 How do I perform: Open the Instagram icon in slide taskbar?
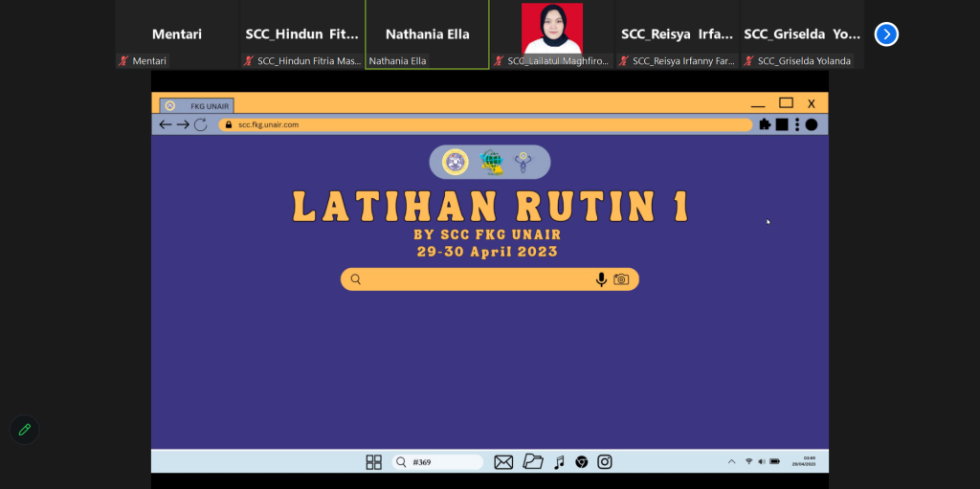(605, 462)
